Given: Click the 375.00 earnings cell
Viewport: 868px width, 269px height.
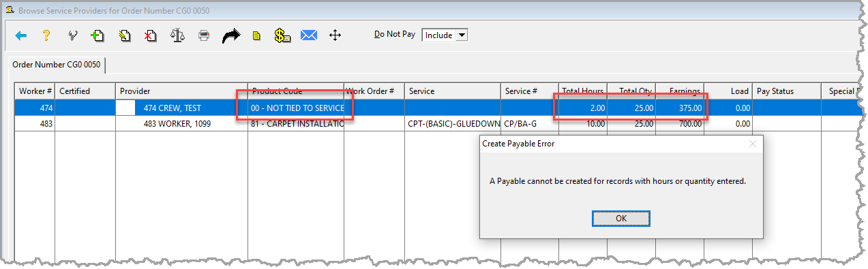Looking at the screenshot, I should coord(680,108).
